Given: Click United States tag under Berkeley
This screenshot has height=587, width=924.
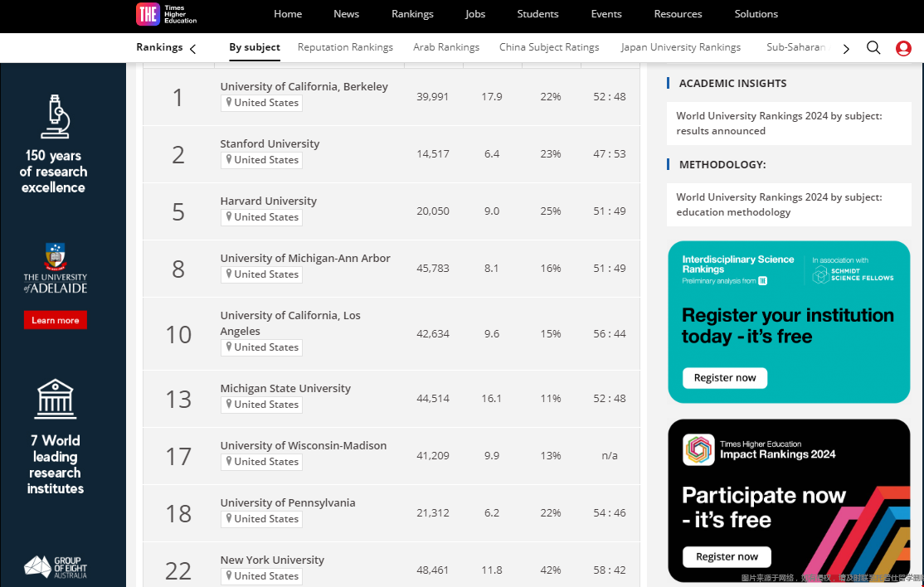Looking at the screenshot, I should point(261,103).
